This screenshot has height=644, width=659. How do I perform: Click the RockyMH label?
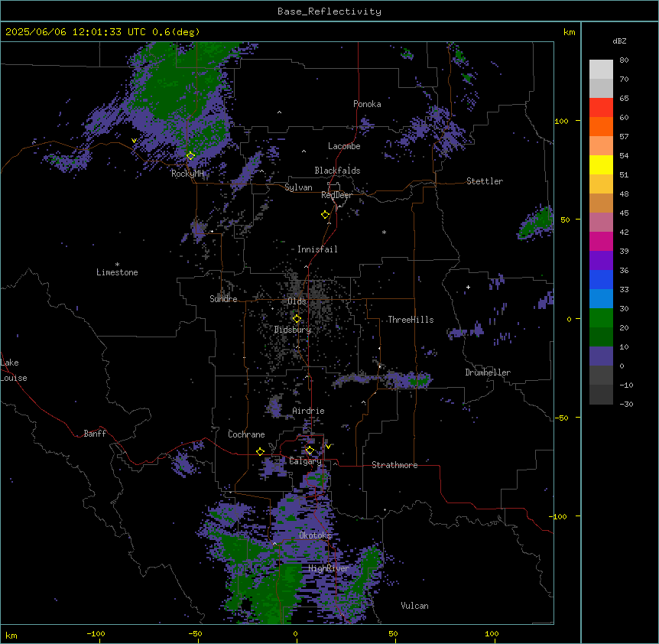(187, 174)
